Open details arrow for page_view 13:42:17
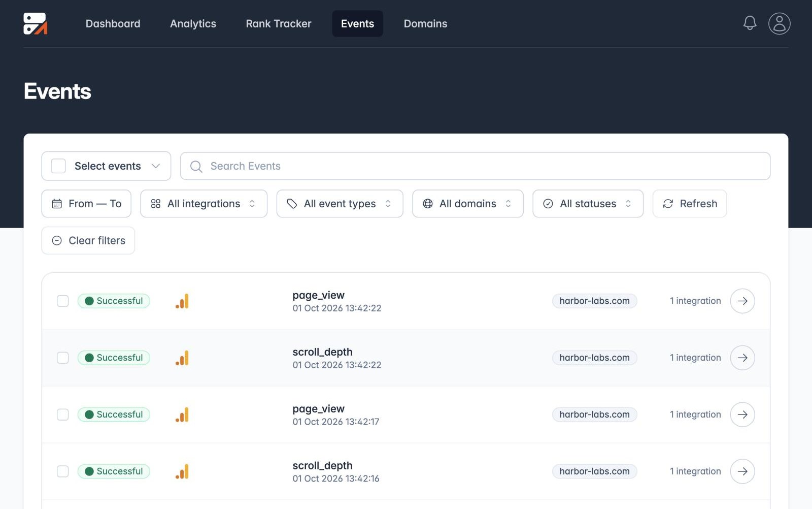This screenshot has width=812, height=509. pyautogui.click(x=742, y=415)
